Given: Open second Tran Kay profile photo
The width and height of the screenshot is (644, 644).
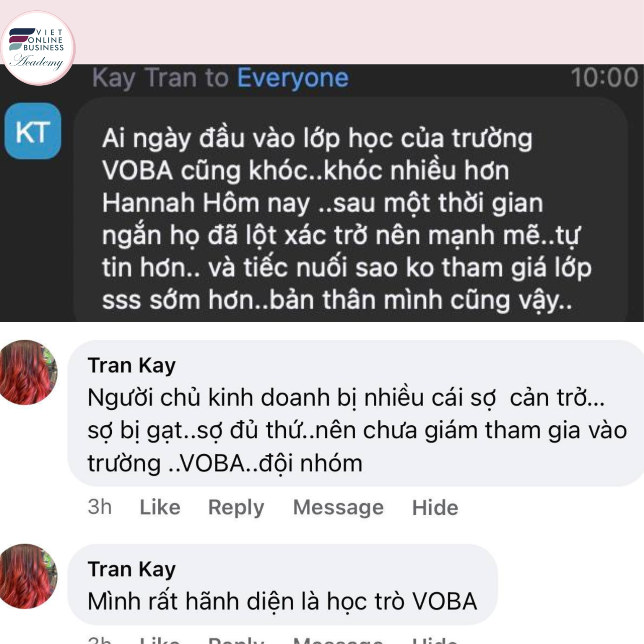Looking at the screenshot, I should pos(29,576).
